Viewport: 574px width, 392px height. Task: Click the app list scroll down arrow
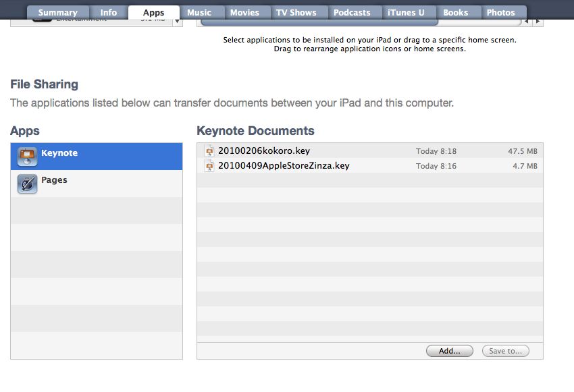click(x=177, y=22)
